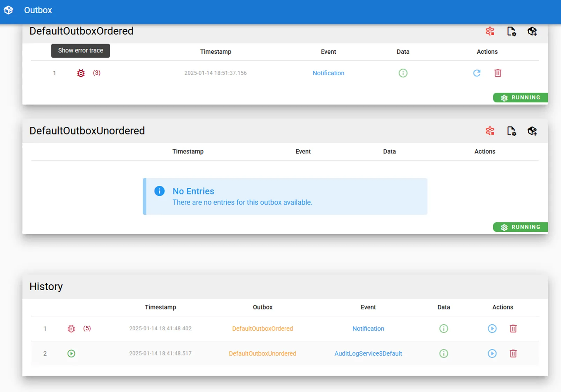Open data info for the DefaultOutboxOrdered entry

coord(403,73)
